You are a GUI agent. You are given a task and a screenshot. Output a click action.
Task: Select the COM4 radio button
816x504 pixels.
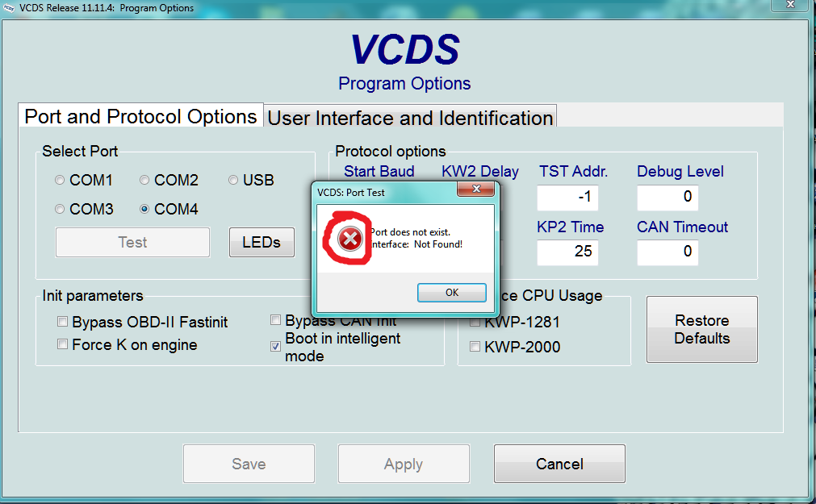pyautogui.click(x=144, y=210)
